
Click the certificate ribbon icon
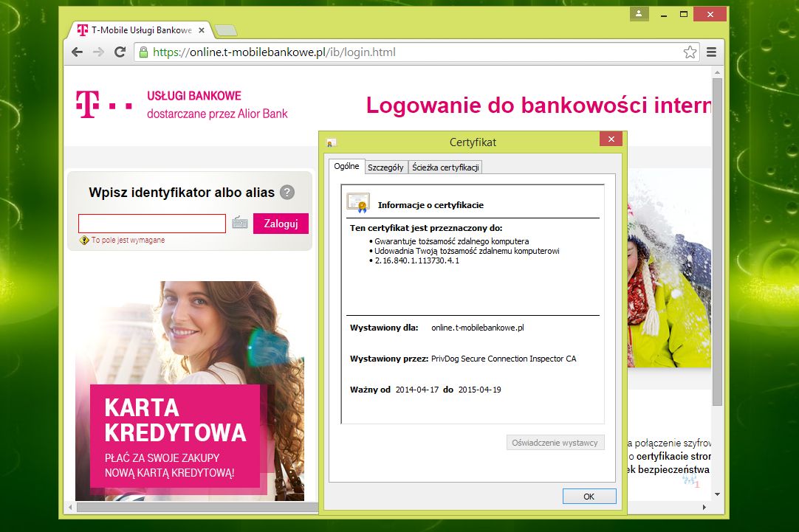358,203
